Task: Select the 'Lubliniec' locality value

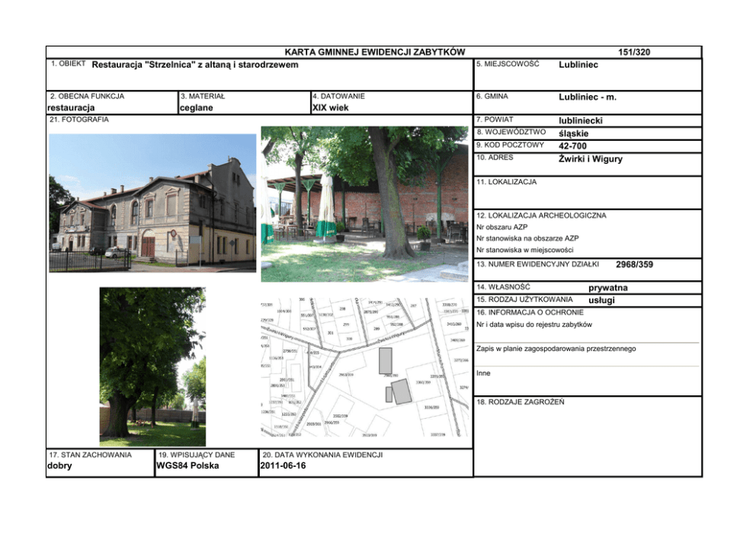Action: click(578, 65)
